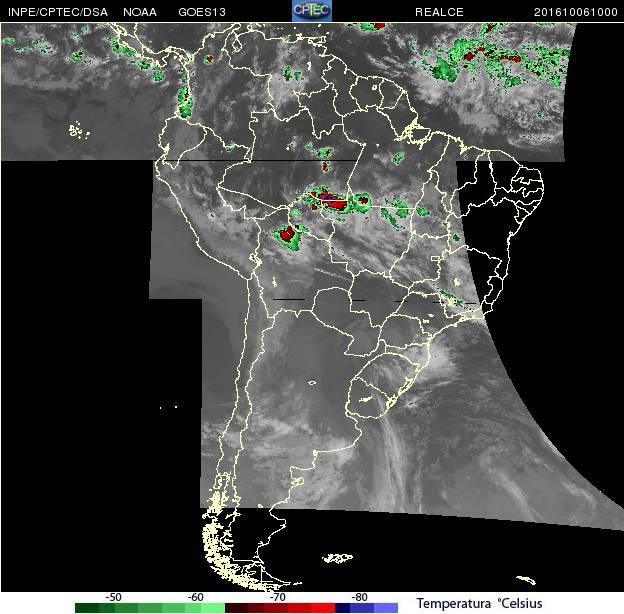Click the REALCE label in the header
The height and width of the screenshot is (614, 624).
click(x=439, y=12)
